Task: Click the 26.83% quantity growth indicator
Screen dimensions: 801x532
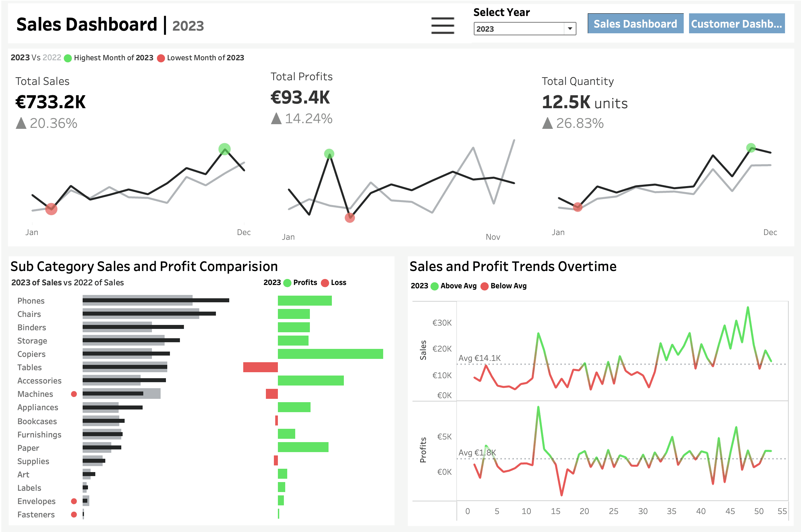Action: click(573, 123)
